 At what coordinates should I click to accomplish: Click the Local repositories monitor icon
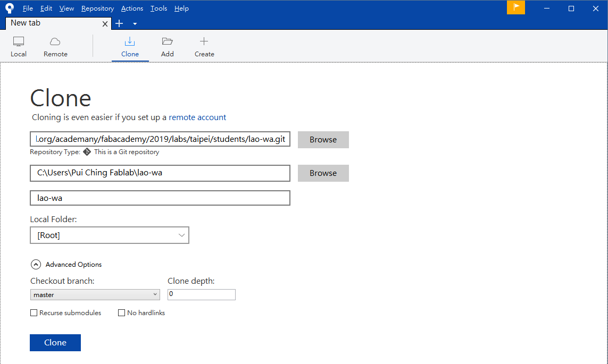(x=19, y=41)
